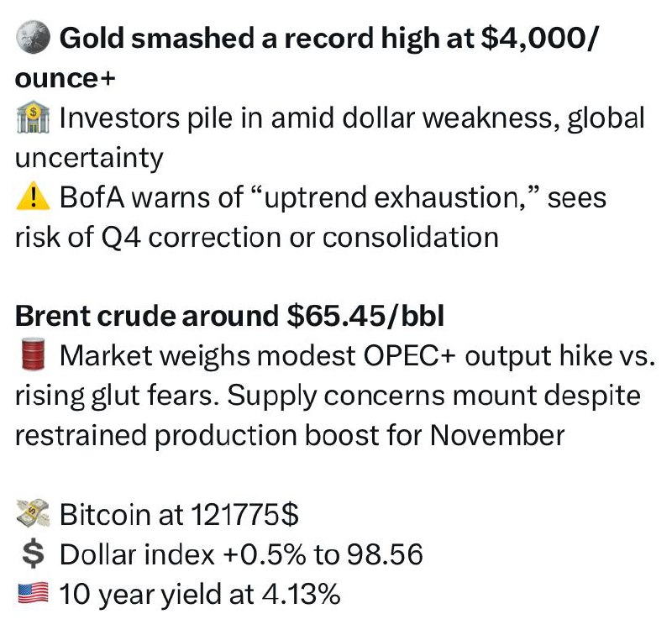
Task: Click the US flag emoji
Action: pyautogui.click(x=33, y=595)
